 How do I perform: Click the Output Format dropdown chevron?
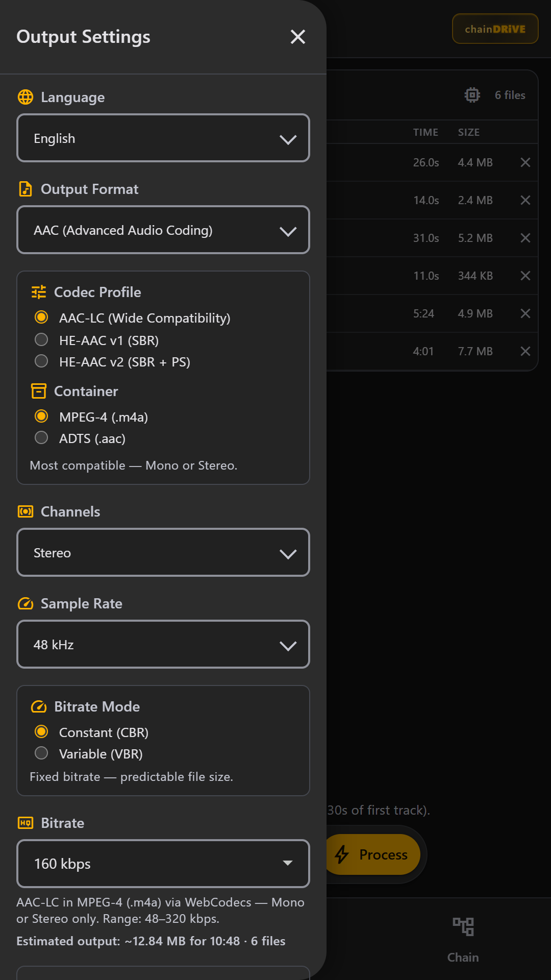pyautogui.click(x=288, y=232)
